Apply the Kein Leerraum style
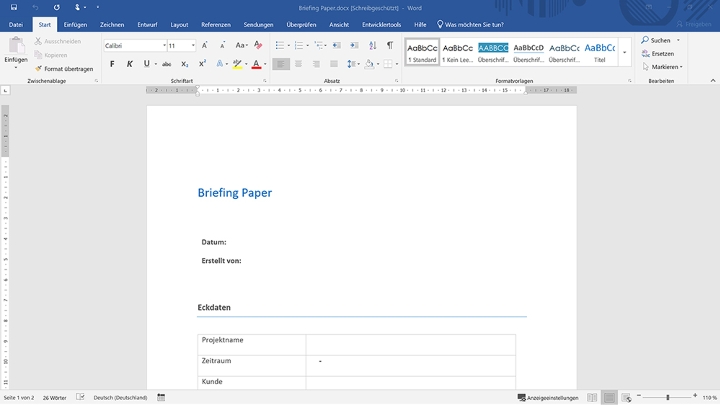 pyautogui.click(x=457, y=52)
